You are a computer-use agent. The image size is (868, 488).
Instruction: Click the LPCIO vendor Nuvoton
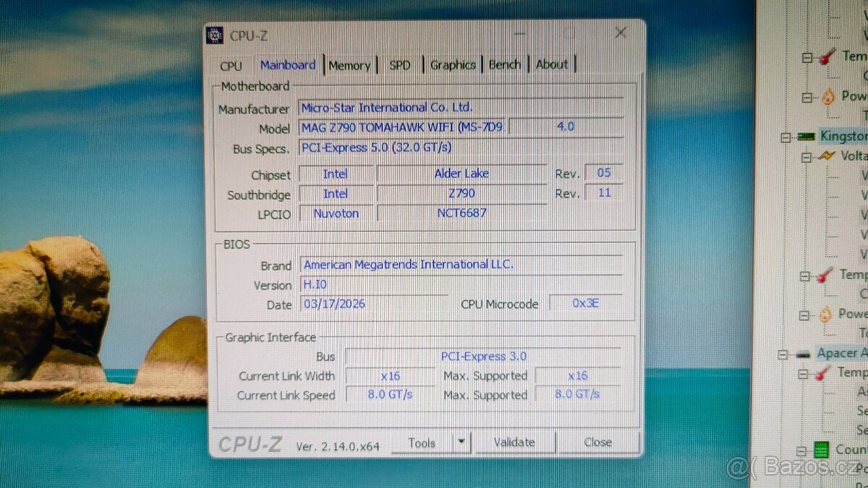pos(336,213)
